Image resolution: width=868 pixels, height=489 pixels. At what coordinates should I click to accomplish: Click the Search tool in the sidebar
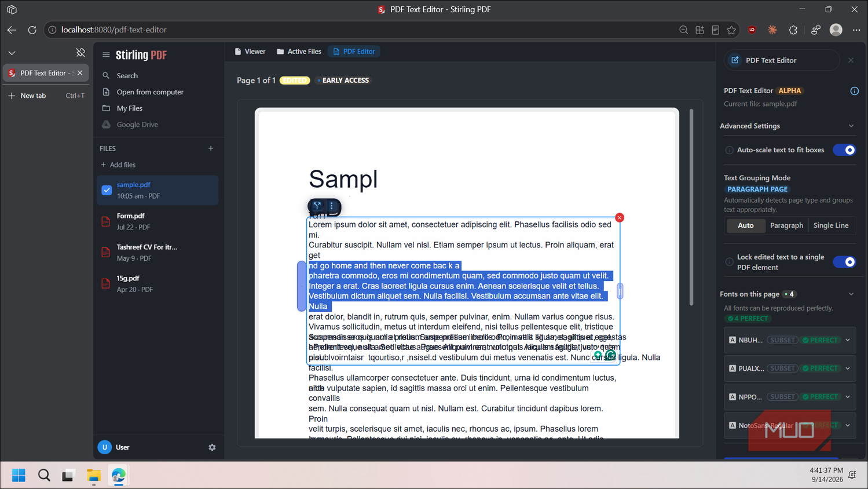pyautogui.click(x=127, y=76)
